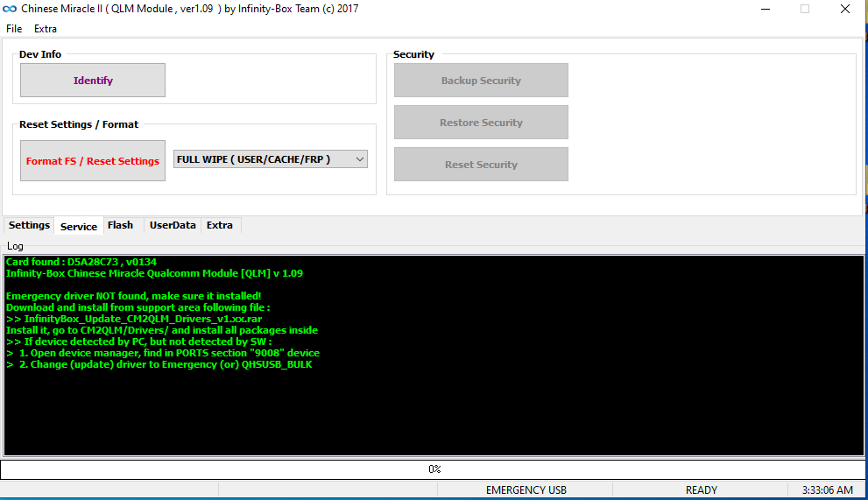This screenshot has height=500, width=868.
Task: Open the UserData tab
Action: pyautogui.click(x=173, y=225)
